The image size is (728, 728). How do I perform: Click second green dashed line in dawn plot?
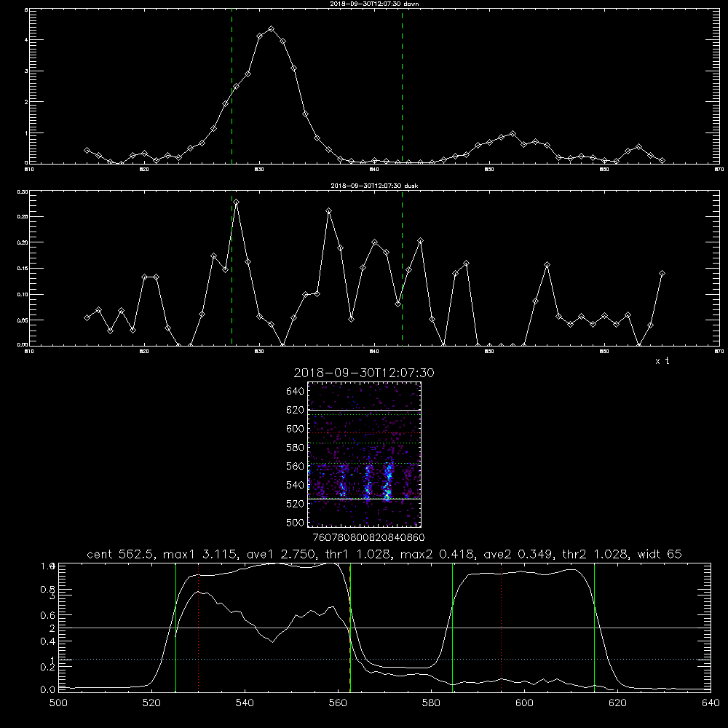click(402, 86)
